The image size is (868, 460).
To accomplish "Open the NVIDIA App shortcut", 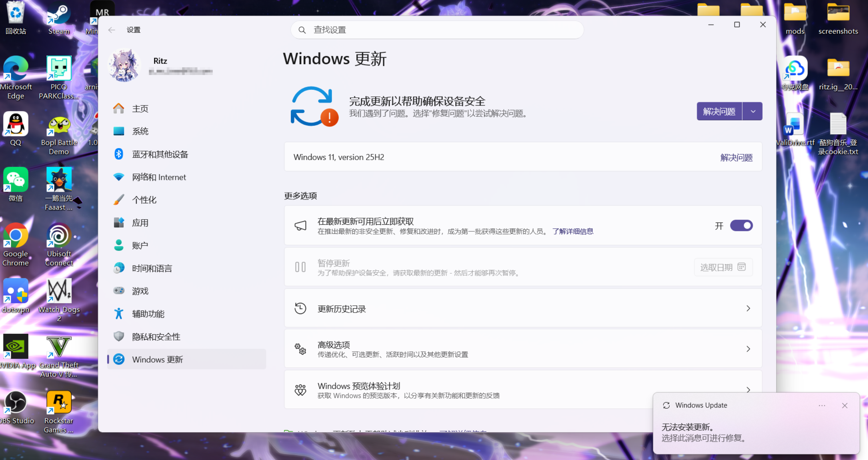I will tap(16, 352).
